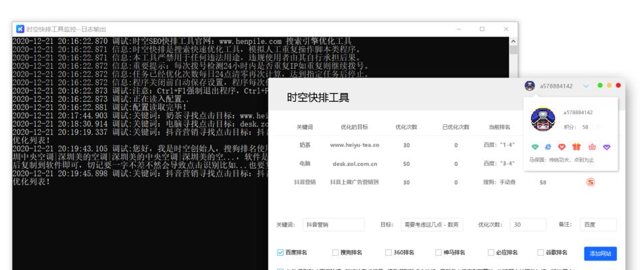The image size is (644, 270).
Task: Check the 必应排名 checkbox
Action: [491, 252]
